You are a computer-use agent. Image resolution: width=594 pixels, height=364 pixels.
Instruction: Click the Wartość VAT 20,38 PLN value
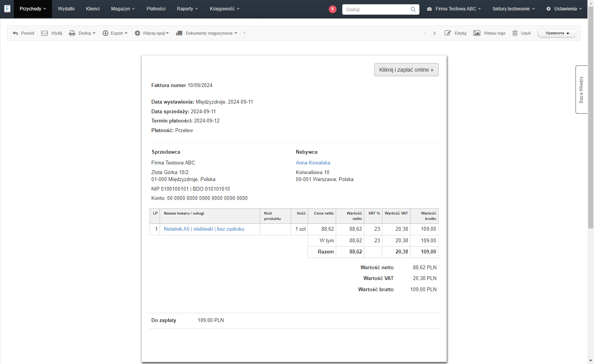425,278
